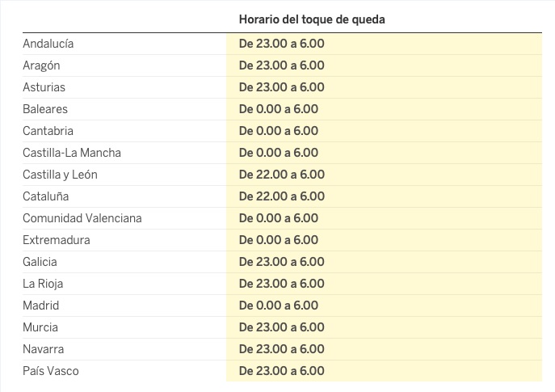
Task: Click the Castilla-La Mancha row label
Action: 72,153
